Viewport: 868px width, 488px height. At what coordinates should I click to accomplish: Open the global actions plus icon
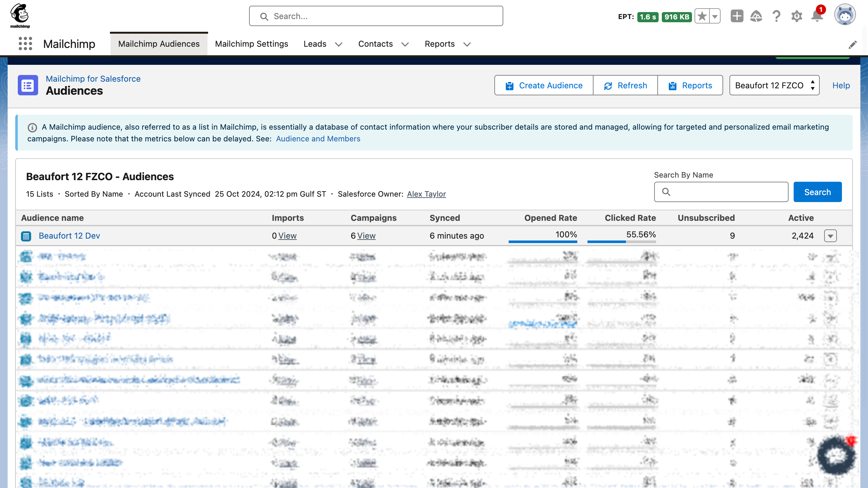pos(737,16)
